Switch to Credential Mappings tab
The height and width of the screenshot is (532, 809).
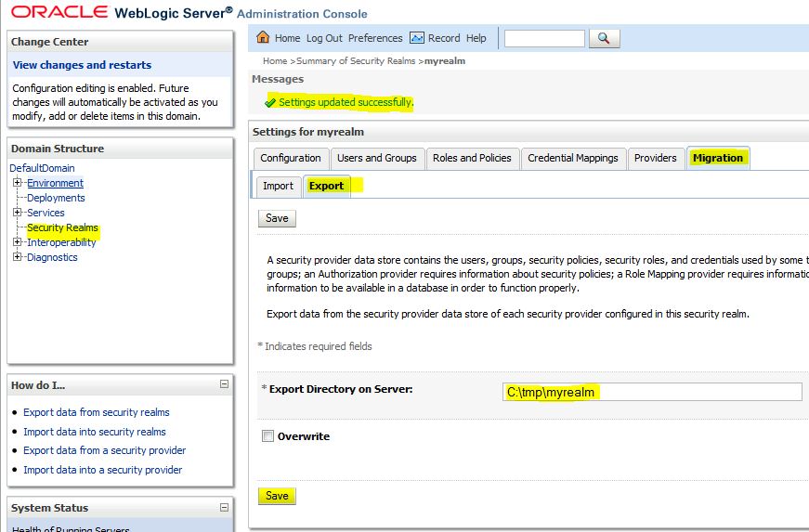[x=573, y=158]
